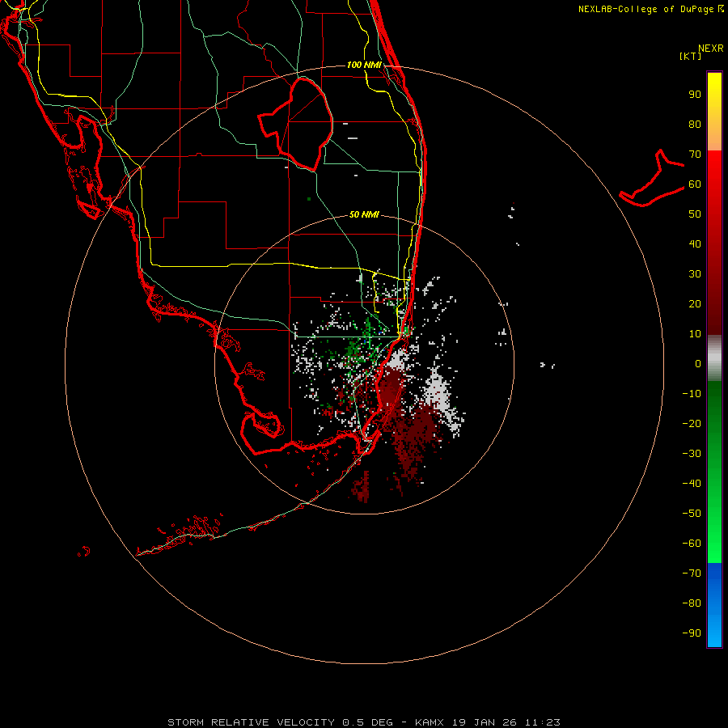Click the gray zero-velocity segment of color bar
728x728 pixels.
pyautogui.click(x=714, y=358)
